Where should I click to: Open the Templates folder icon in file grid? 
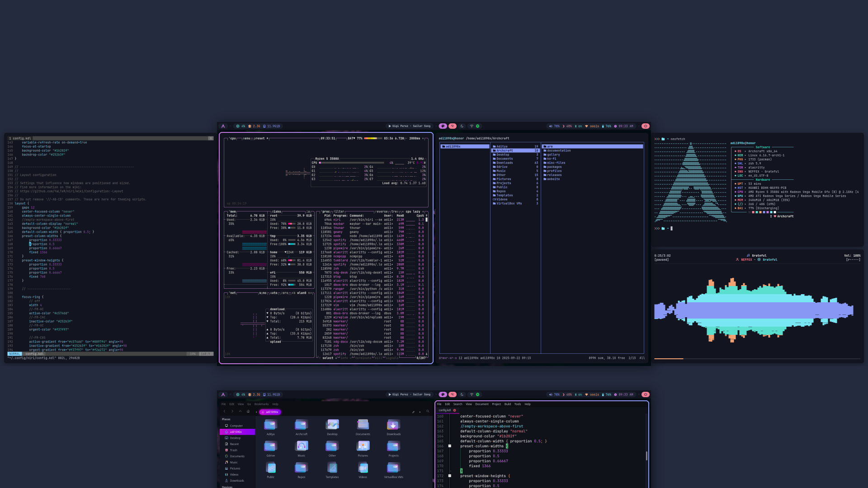tap(332, 468)
